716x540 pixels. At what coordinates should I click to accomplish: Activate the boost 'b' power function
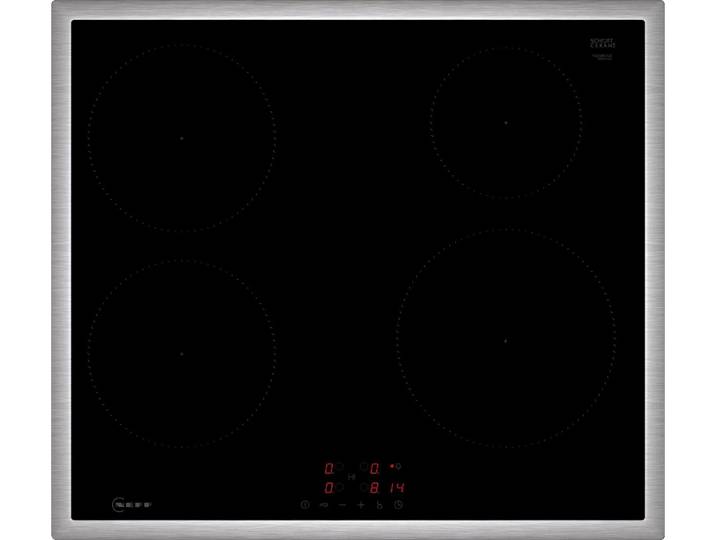click(379, 505)
